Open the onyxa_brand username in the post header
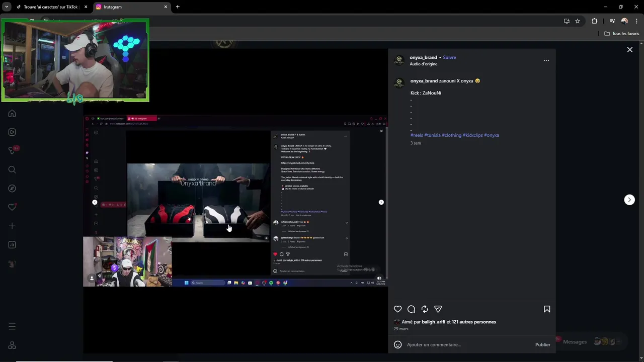644x362 pixels. (x=423, y=57)
